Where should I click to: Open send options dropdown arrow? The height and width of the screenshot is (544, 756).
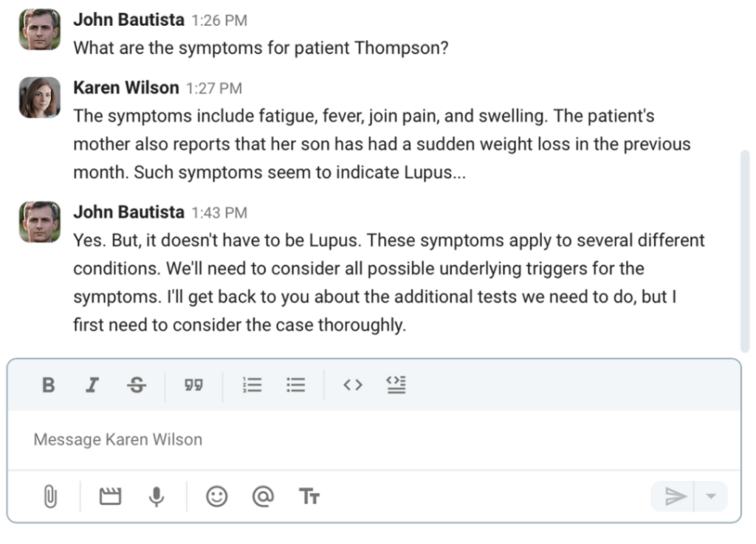pyautogui.click(x=711, y=497)
